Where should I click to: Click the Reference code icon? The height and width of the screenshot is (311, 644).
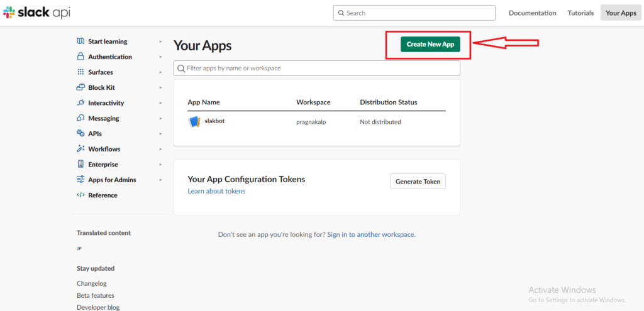coord(80,195)
